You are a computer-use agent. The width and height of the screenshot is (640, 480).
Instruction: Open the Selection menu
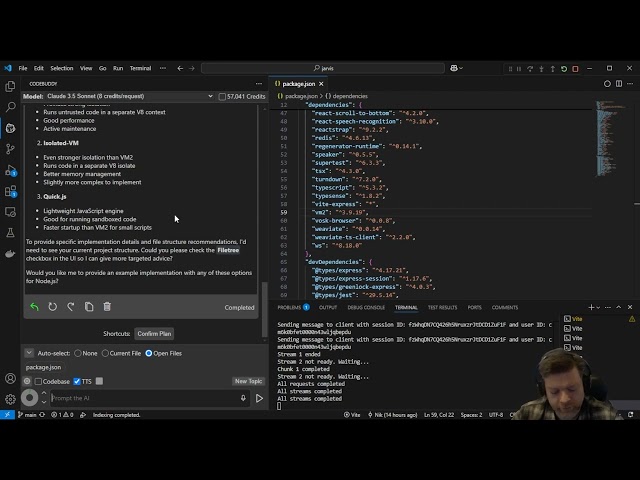(62, 68)
